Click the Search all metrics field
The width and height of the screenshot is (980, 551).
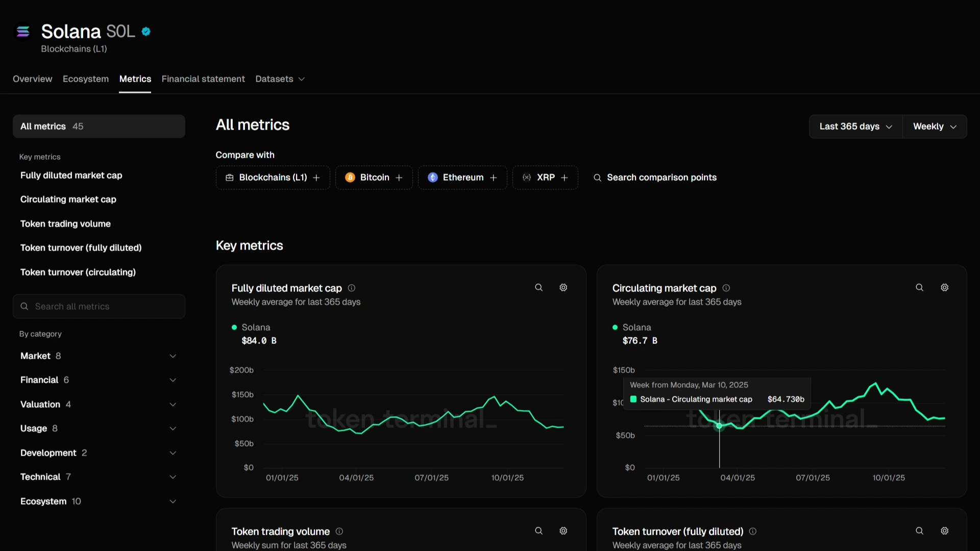(99, 307)
